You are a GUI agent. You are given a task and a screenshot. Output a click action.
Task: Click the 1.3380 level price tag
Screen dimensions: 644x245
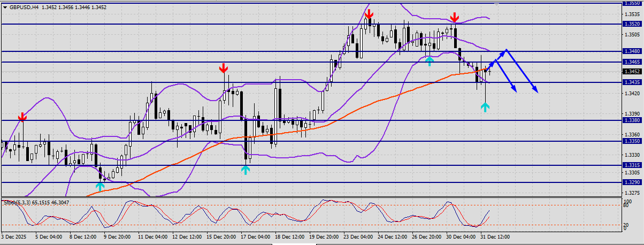(x=632, y=120)
